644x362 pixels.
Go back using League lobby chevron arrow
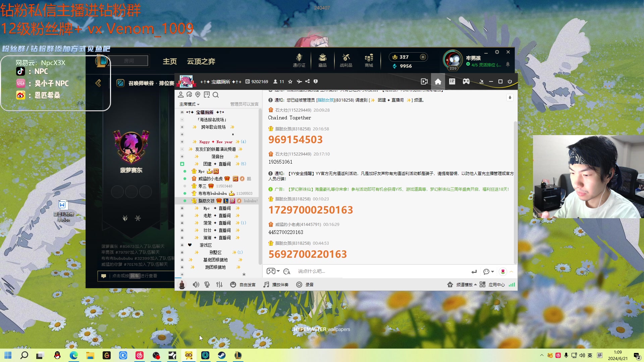pos(98,83)
